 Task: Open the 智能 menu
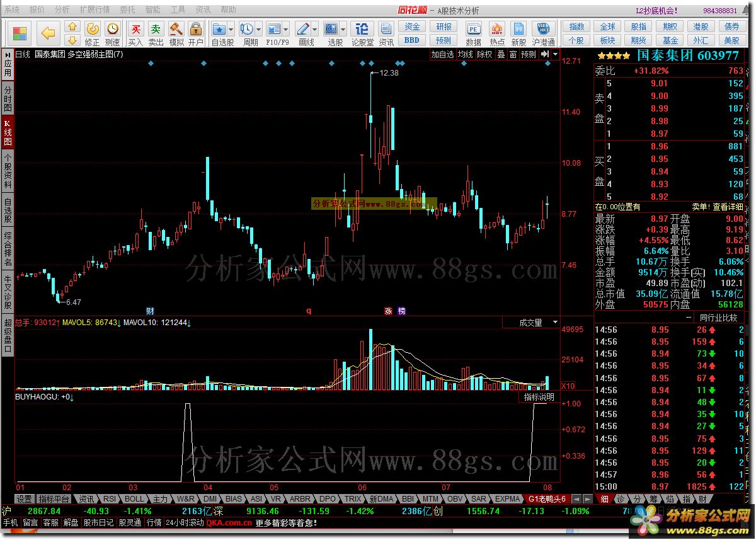tap(152, 10)
